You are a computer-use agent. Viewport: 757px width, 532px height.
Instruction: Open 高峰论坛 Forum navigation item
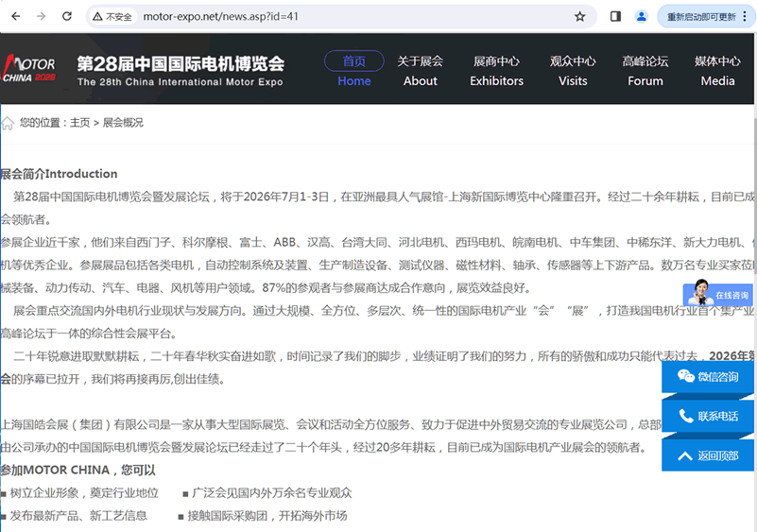(x=645, y=70)
